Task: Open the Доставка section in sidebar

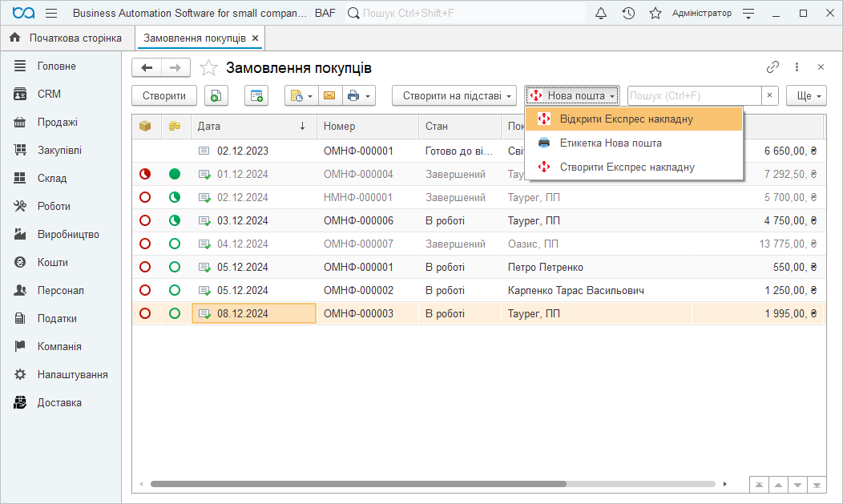Action: click(59, 403)
